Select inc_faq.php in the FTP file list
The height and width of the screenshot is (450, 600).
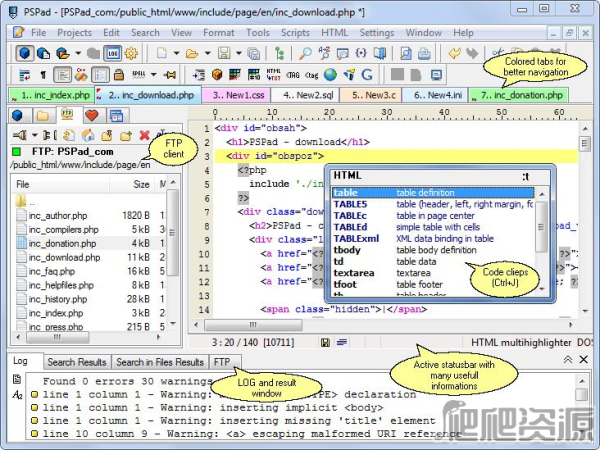coord(52,271)
